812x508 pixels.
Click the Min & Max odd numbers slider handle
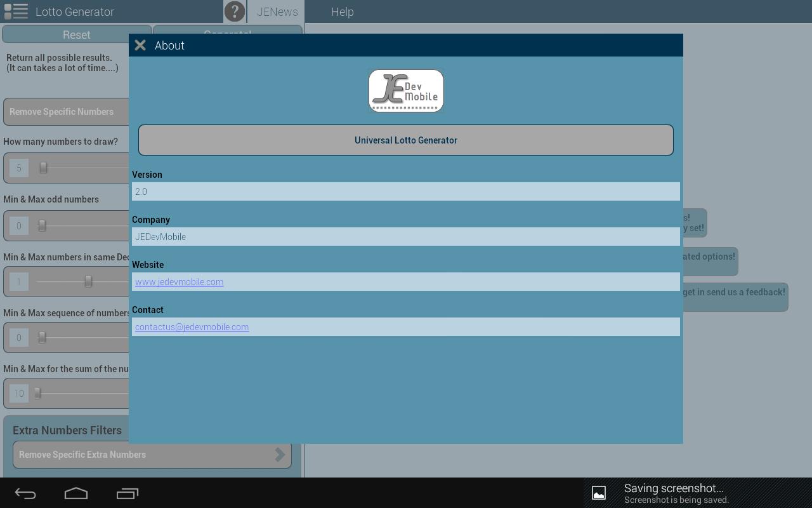pos(42,225)
